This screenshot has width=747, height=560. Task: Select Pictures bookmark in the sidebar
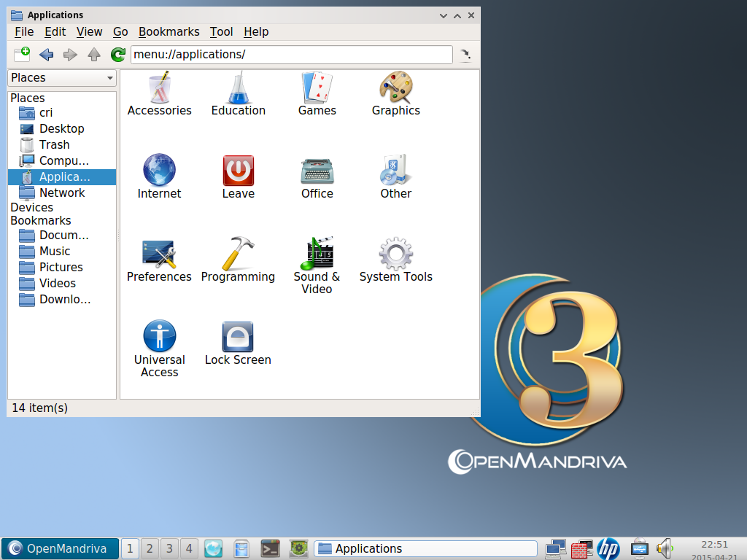point(61,267)
